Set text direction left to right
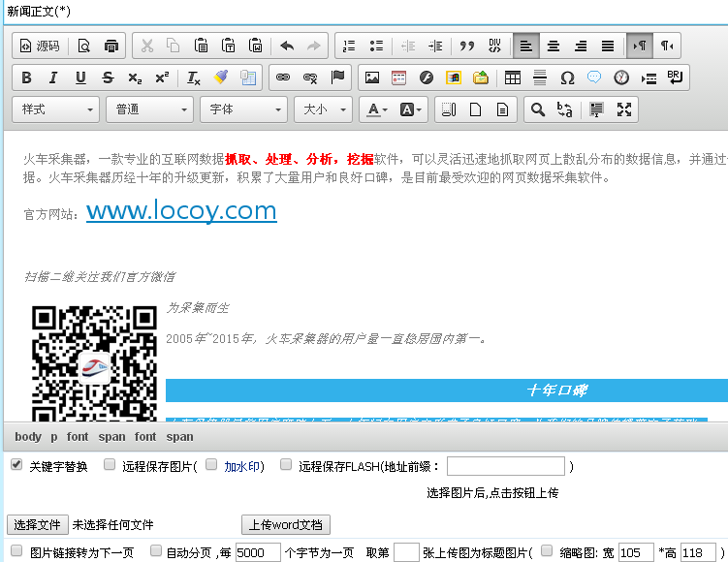The image size is (728, 562). point(640,46)
